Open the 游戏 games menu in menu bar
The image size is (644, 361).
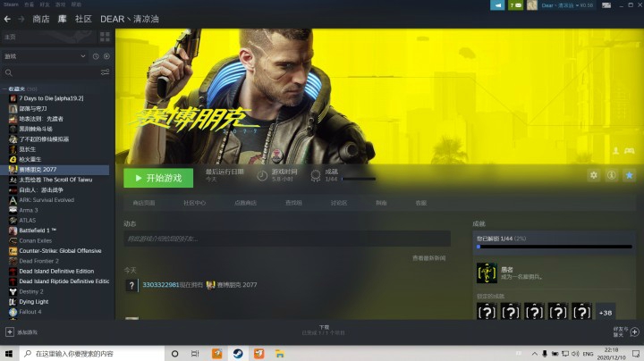click(x=61, y=4)
